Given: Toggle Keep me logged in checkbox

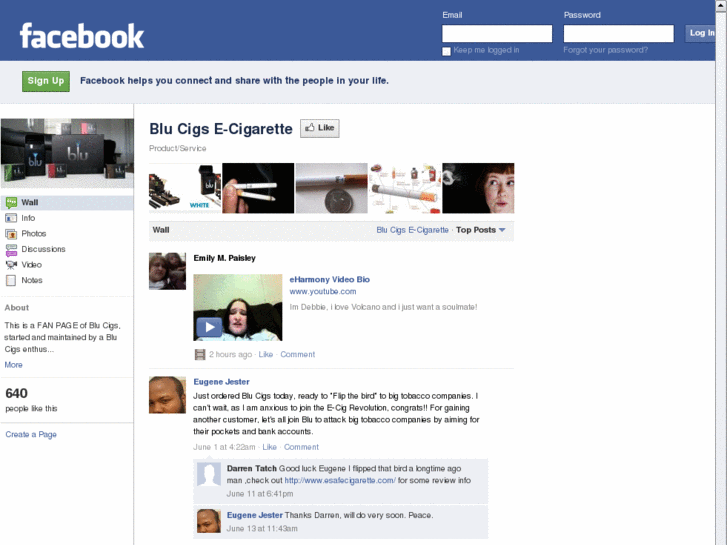Looking at the screenshot, I should click(446, 51).
